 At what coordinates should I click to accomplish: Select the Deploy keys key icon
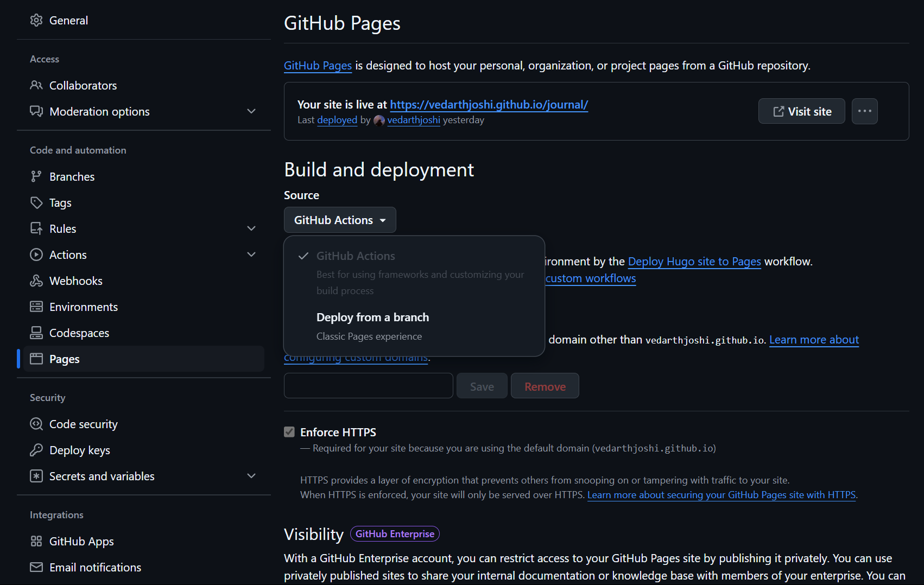click(x=36, y=450)
